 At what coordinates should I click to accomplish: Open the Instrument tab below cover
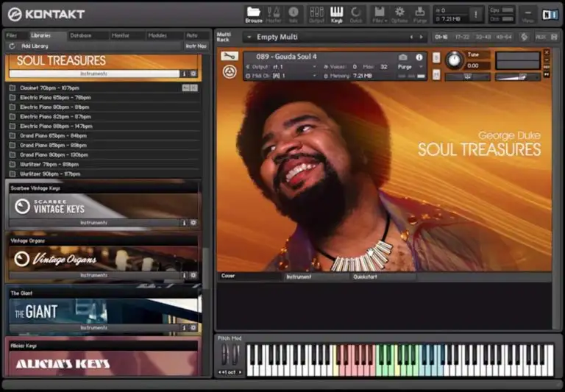pos(316,277)
